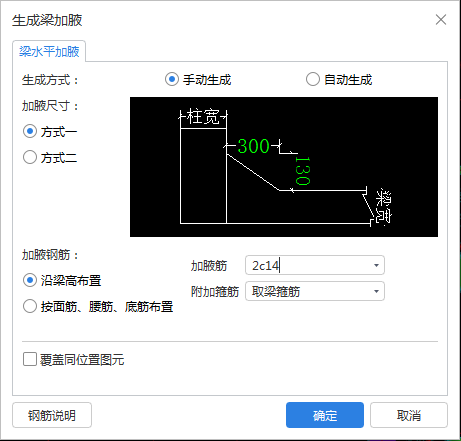Click the 加腋钢筋 label
The width and height of the screenshot is (461, 441).
click(50, 255)
